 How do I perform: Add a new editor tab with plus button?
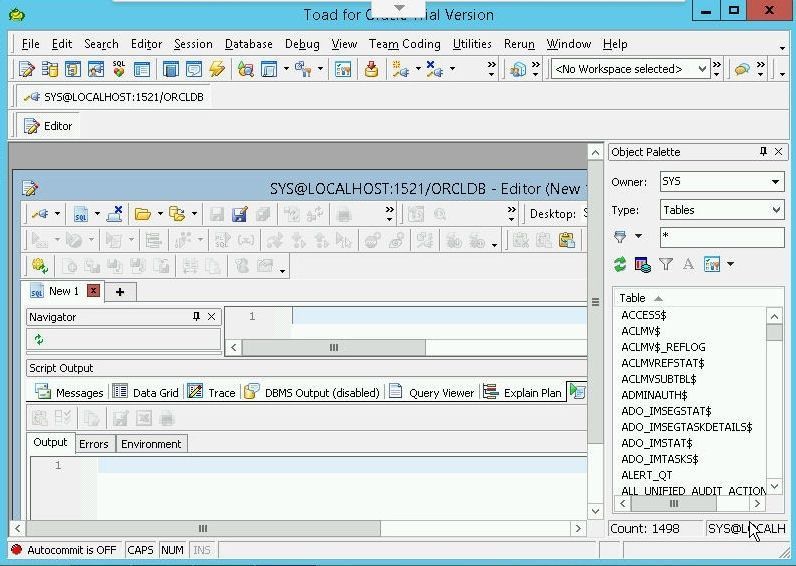coord(120,292)
